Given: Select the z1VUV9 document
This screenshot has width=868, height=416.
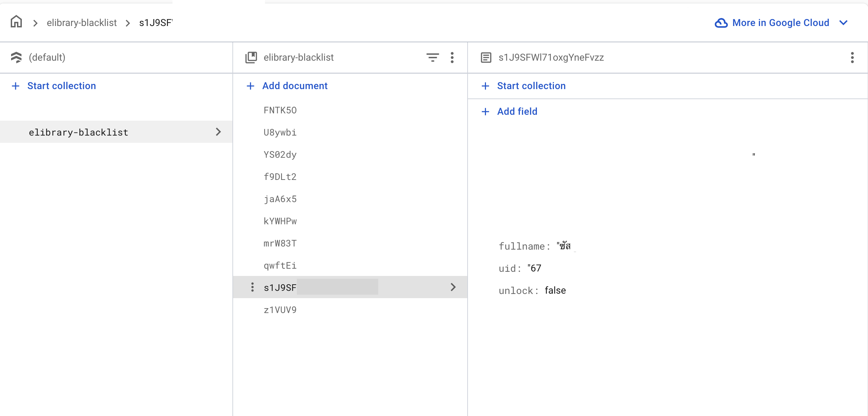Looking at the screenshot, I should [x=280, y=310].
